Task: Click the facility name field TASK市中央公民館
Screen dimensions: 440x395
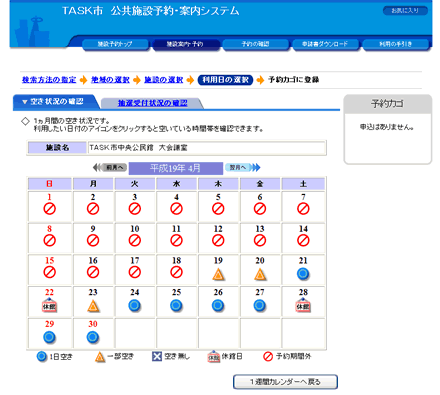Action: point(207,148)
